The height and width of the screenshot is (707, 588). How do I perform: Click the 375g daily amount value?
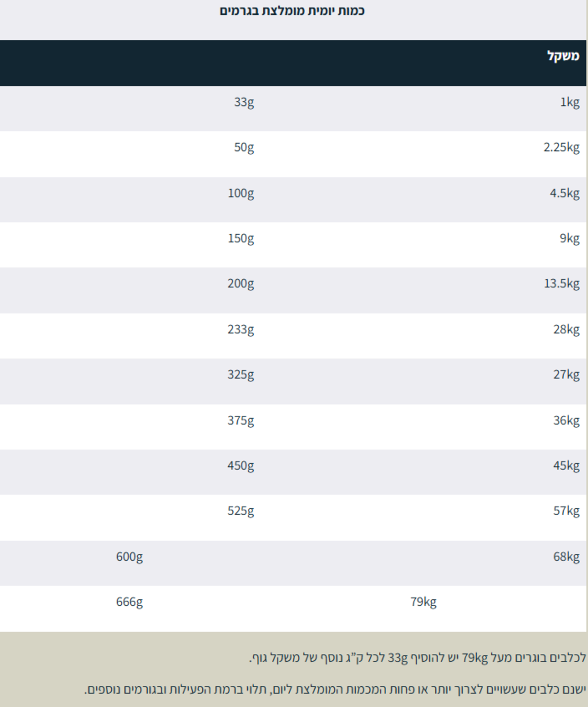[x=241, y=421]
